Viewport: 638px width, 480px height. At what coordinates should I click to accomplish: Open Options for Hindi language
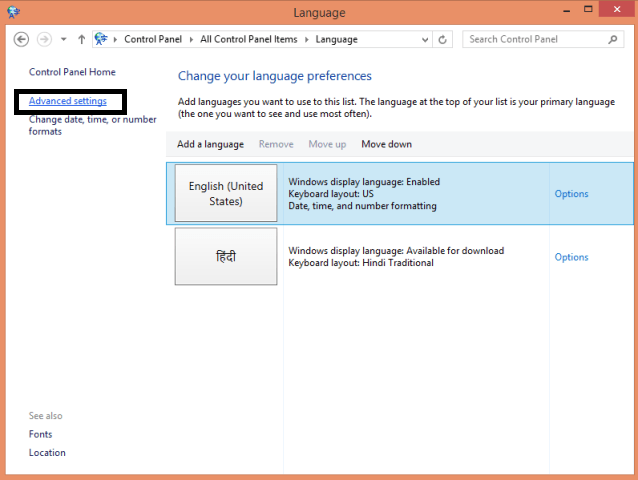(571, 257)
